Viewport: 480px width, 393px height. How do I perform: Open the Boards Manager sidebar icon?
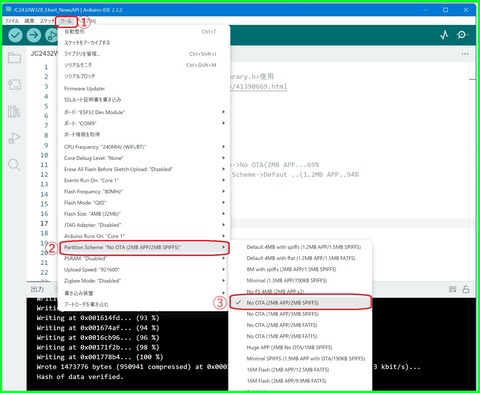click(x=14, y=85)
